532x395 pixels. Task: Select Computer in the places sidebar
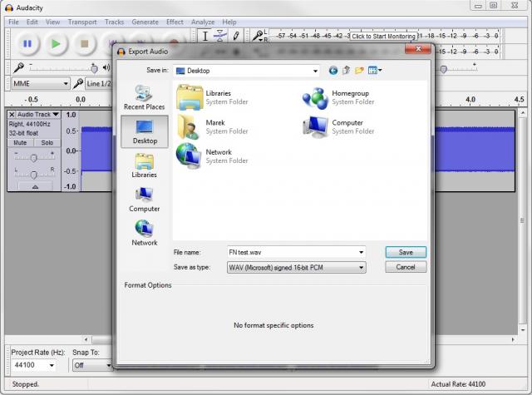[144, 200]
